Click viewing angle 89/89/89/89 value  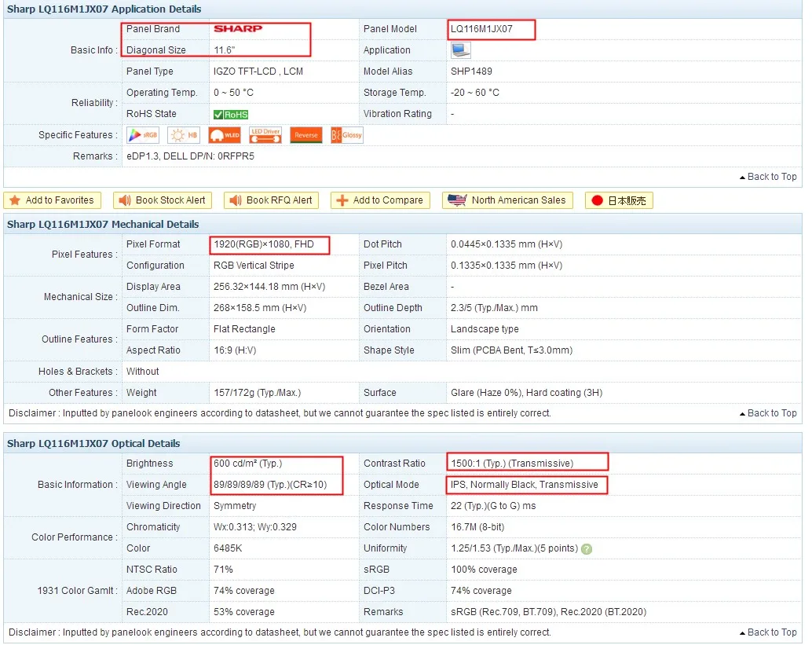click(270, 485)
